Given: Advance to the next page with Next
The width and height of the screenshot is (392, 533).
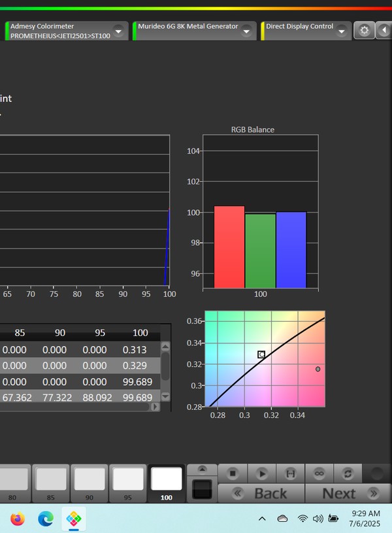Looking at the screenshot, I should point(348,493).
